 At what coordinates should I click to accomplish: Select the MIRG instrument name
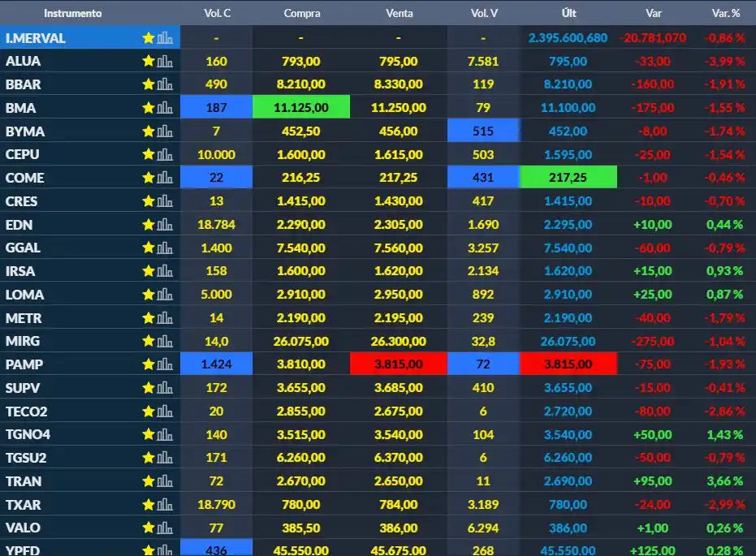[x=23, y=341]
